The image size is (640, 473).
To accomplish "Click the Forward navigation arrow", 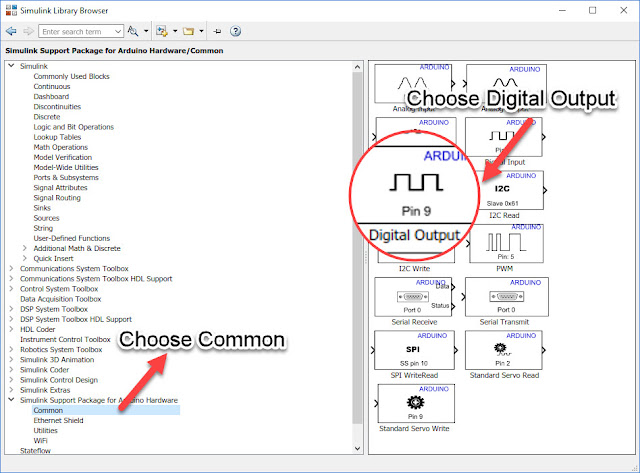I will tap(28, 31).
